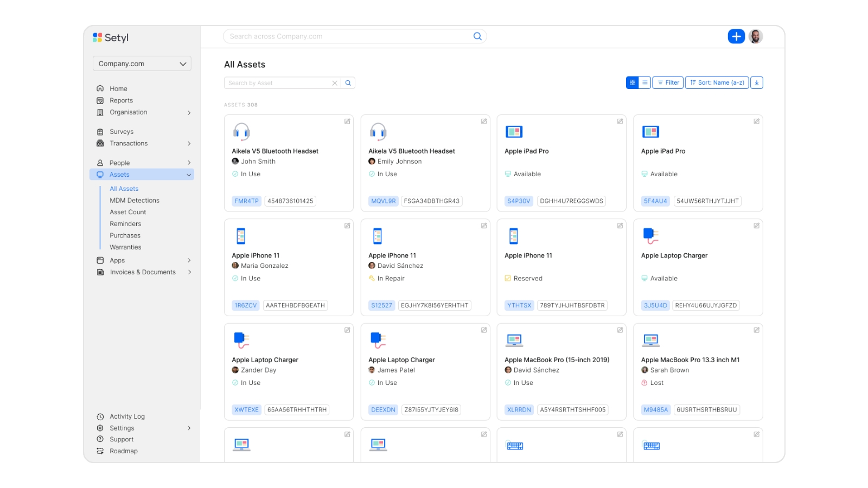This screenshot has width=868, height=488.
Task: Click asset tag FMR4TP
Action: 246,201
